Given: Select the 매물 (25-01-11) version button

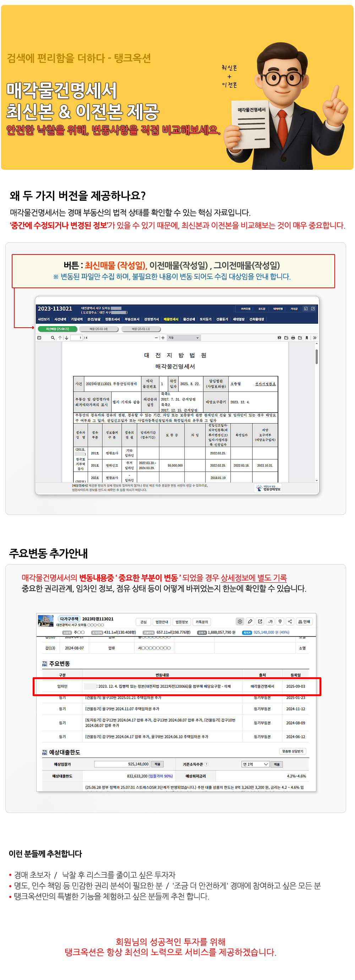Looking at the screenshot, I should coord(141,329).
